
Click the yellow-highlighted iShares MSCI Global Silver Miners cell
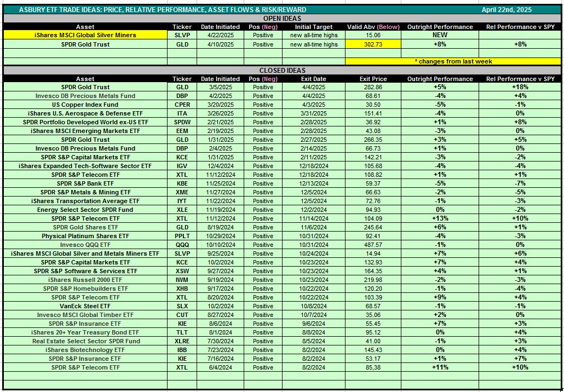coord(85,35)
